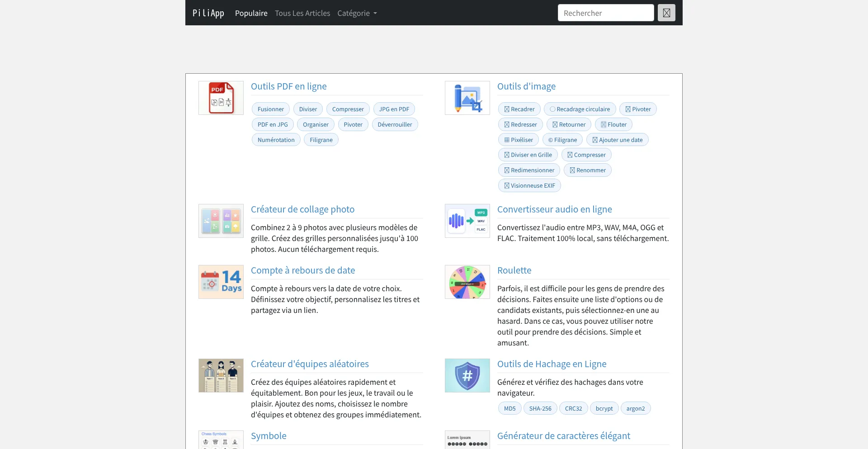
Task: Open the Visionneuse EXIF tool
Action: (x=529, y=185)
